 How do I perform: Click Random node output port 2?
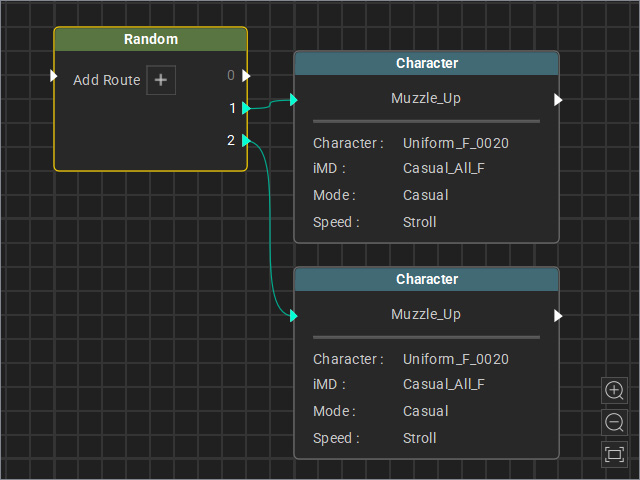[x=246, y=140]
